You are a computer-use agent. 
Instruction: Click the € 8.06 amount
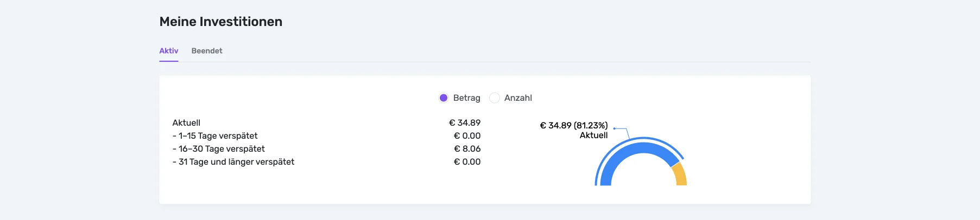click(467, 149)
